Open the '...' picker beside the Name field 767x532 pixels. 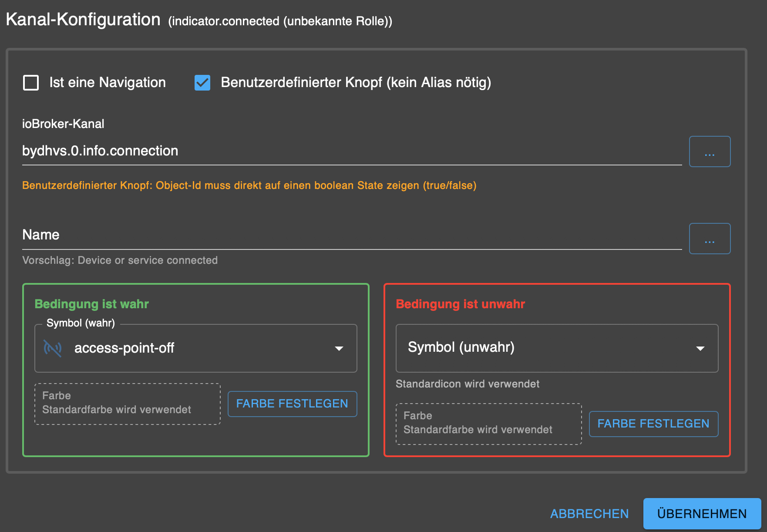coord(710,239)
